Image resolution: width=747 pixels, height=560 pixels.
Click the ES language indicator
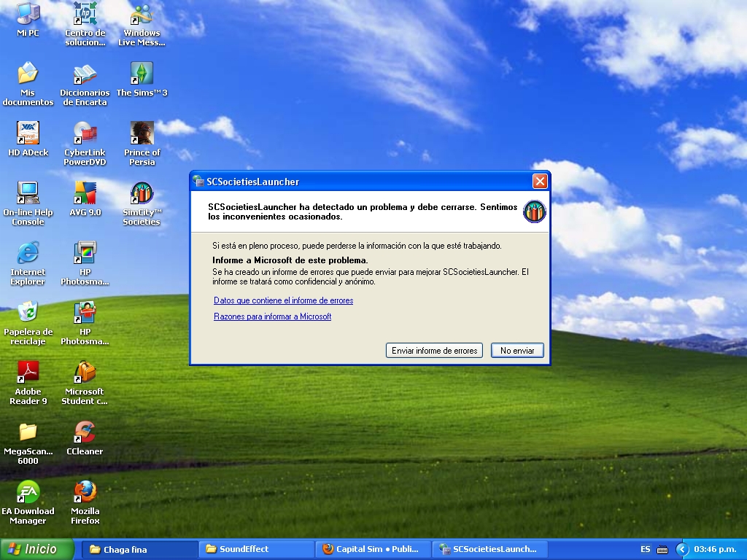coord(645,550)
